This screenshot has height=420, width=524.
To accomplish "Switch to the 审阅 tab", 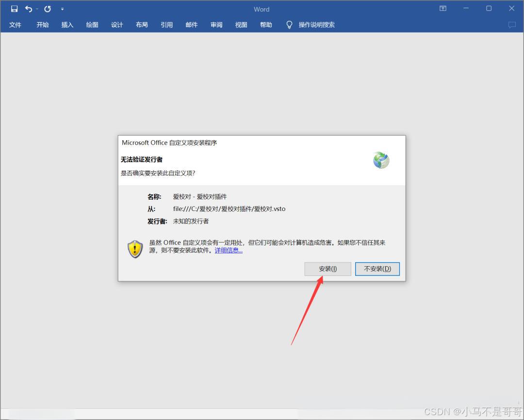I will point(216,25).
